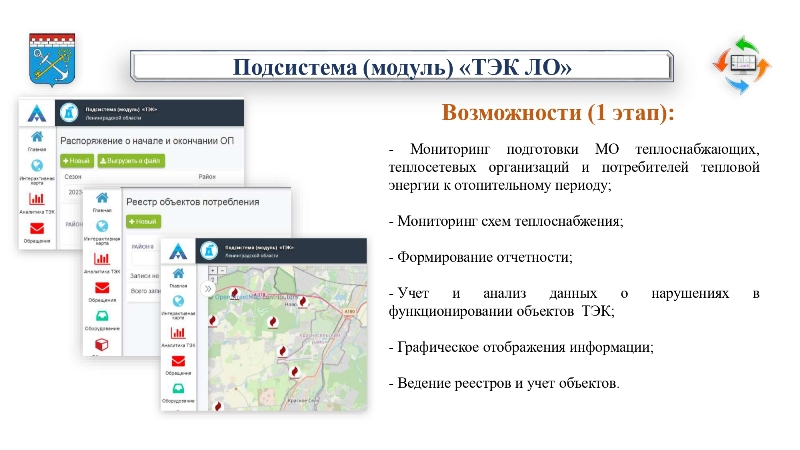Open Интерактивная карта globe in Распоряжение window
This screenshot has height=450, width=800.
click(37, 166)
